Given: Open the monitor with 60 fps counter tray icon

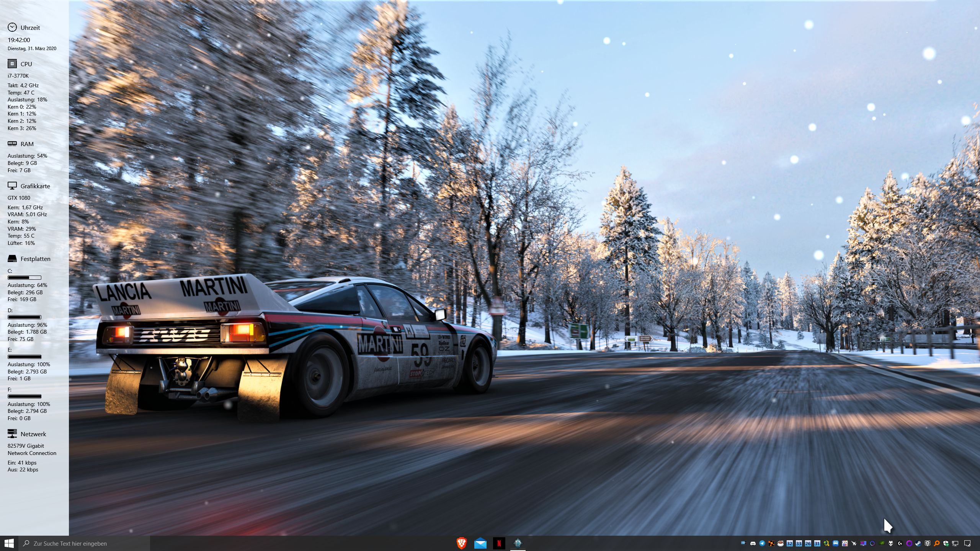Looking at the screenshot, I should 863,543.
